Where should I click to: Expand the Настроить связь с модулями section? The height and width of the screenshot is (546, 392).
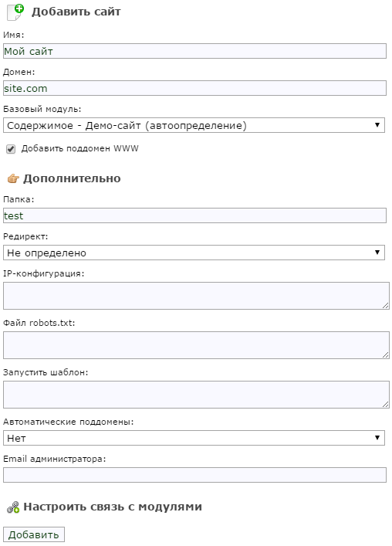click(113, 507)
